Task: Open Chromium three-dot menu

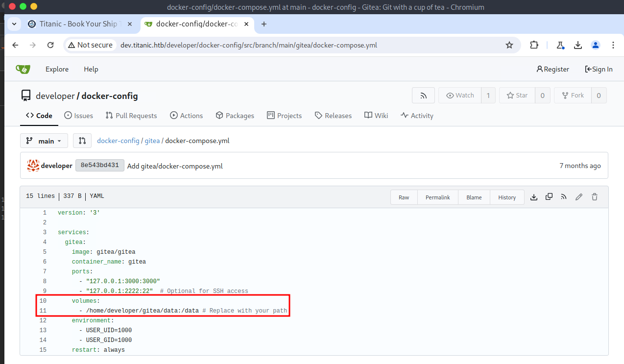Action: pos(613,45)
